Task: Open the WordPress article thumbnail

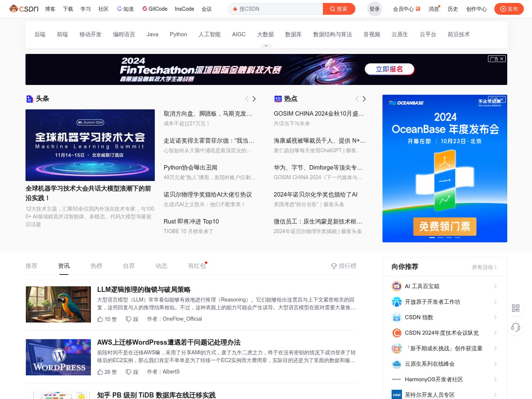Action: (58, 357)
